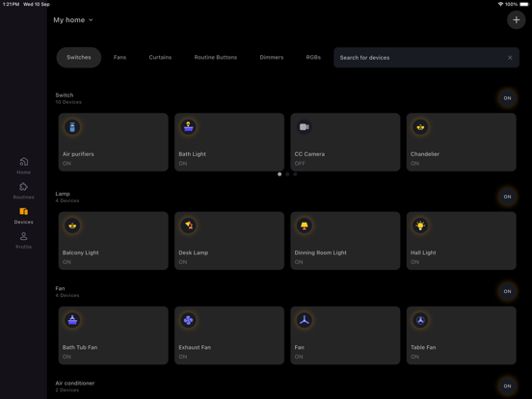Screen dimensions: 532x399
Task: Clear the device search with the X icon
Action: 510,58
